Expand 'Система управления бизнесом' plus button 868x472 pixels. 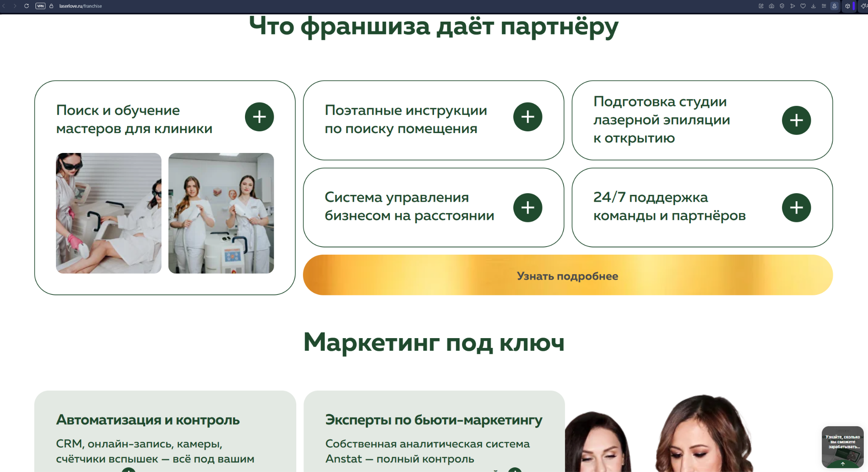click(x=528, y=208)
